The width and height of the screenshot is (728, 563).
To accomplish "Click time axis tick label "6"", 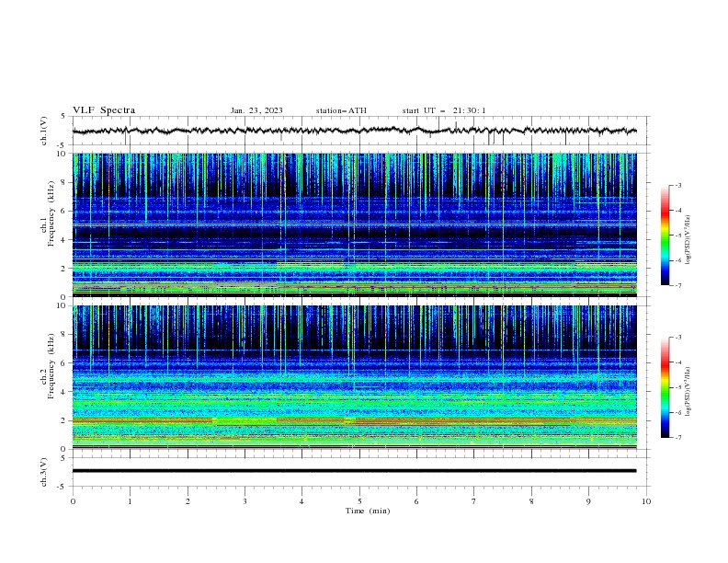I will tap(416, 501).
